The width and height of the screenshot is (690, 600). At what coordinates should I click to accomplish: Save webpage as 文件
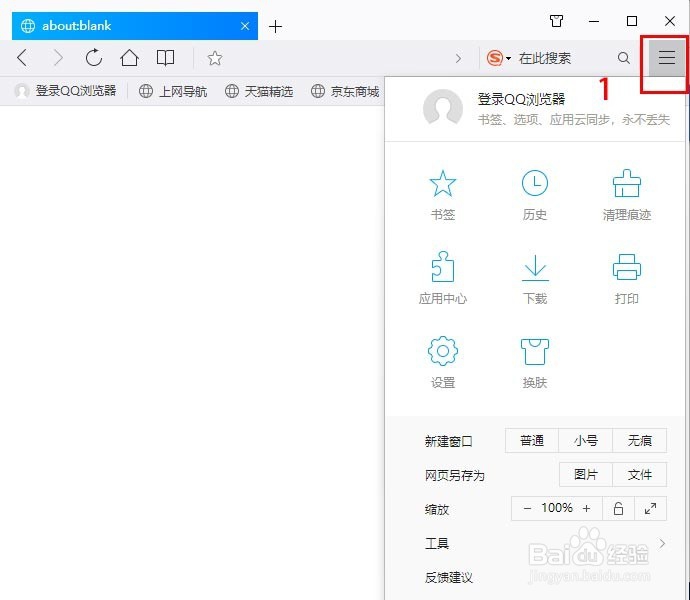click(639, 474)
